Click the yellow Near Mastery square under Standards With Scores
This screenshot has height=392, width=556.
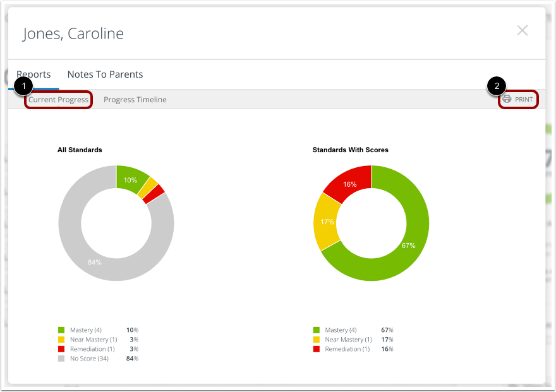tap(316, 339)
